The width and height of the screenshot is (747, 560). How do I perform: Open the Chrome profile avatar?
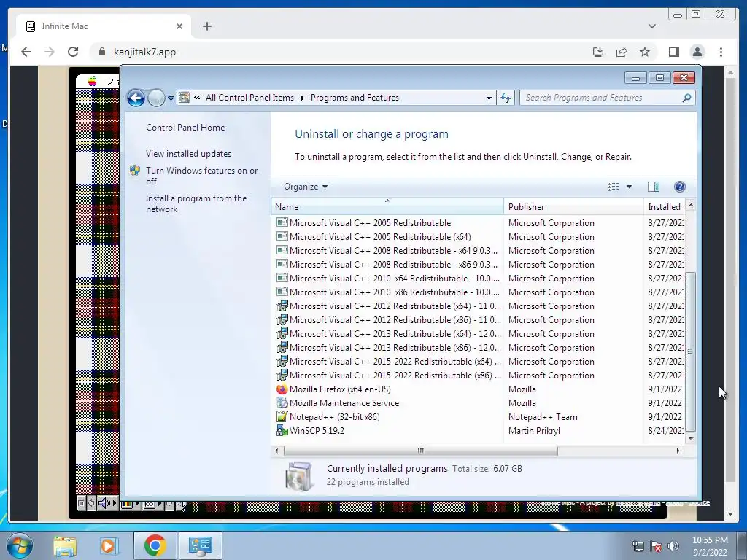697,52
